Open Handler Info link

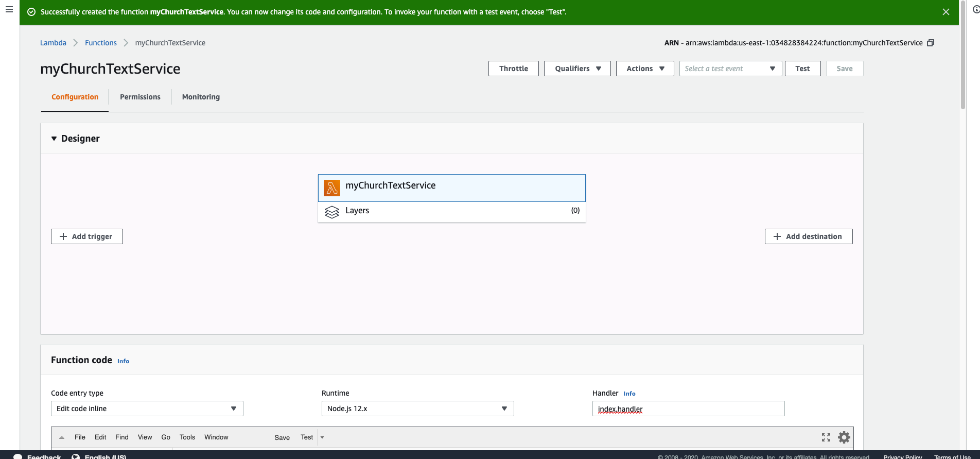click(x=629, y=394)
